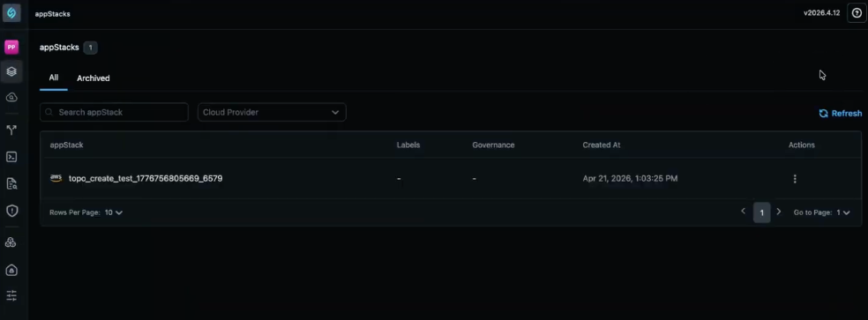Screen dimensions: 868x320
Task: Click the v2026.4.12 version label
Action: (821, 13)
